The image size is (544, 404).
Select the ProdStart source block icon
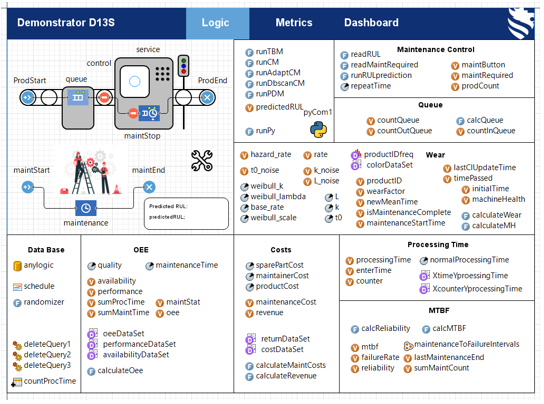click(27, 98)
